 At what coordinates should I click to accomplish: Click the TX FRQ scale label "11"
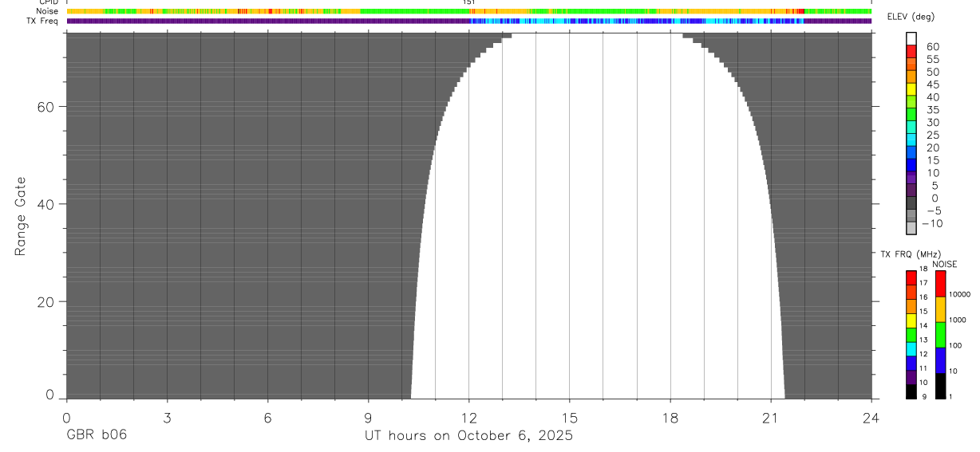(923, 368)
